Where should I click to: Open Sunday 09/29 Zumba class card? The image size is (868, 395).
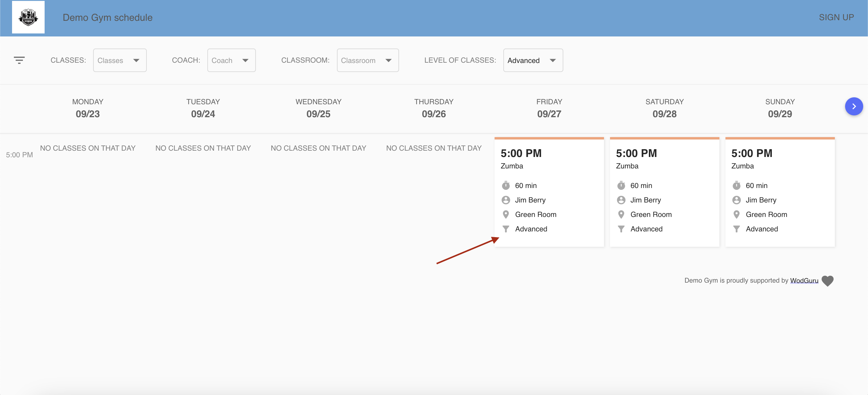click(780, 192)
